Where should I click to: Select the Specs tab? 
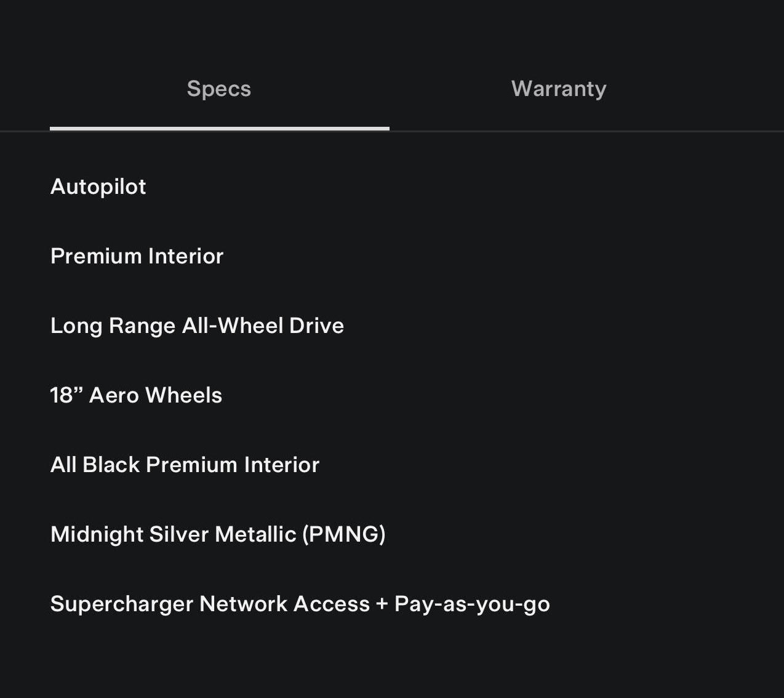(x=219, y=89)
